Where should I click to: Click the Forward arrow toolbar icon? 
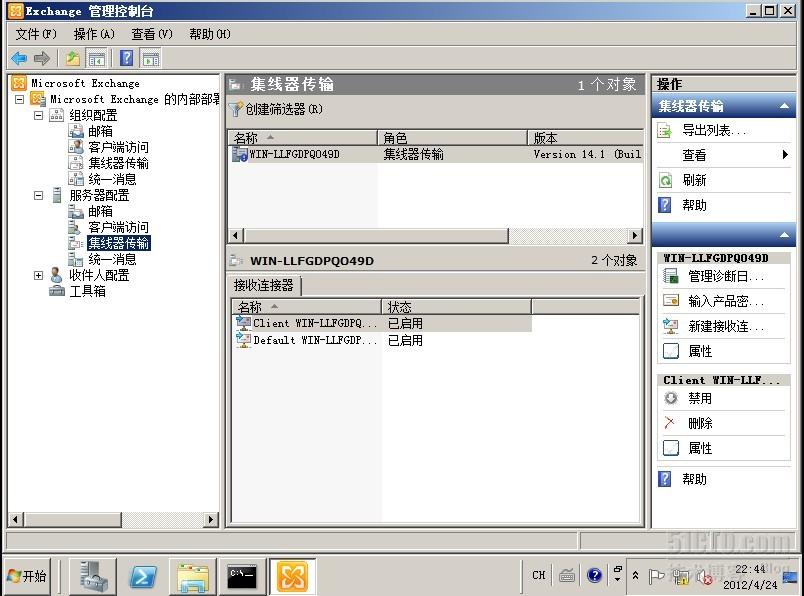(x=42, y=58)
